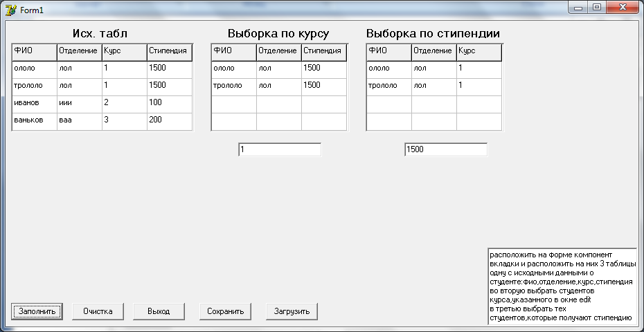Focus the stipend edit field containing 1500
The height and width of the screenshot is (332, 644).
point(446,149)
